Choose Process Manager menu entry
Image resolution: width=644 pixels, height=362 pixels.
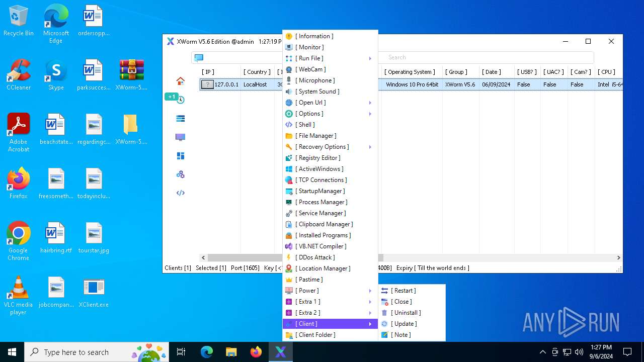click(x=330, y=202)
